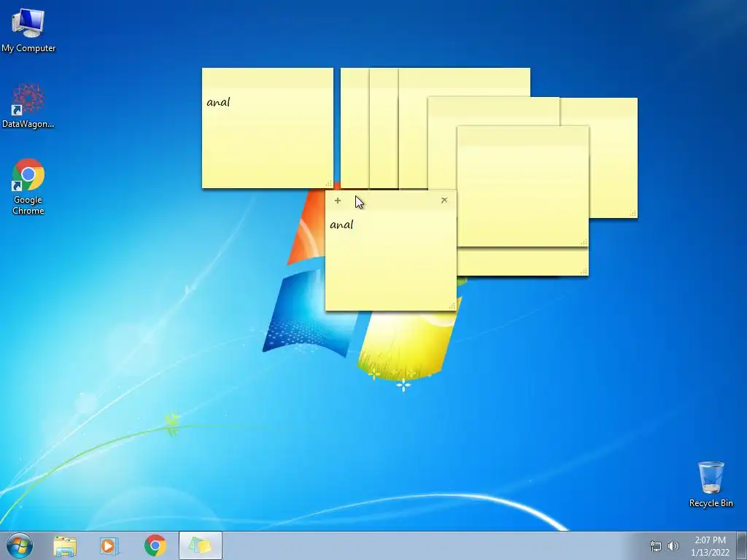Open the DataWagon desktop shortcut
The width and height of the screenshot is (747, 560).
tap(28, 106)
